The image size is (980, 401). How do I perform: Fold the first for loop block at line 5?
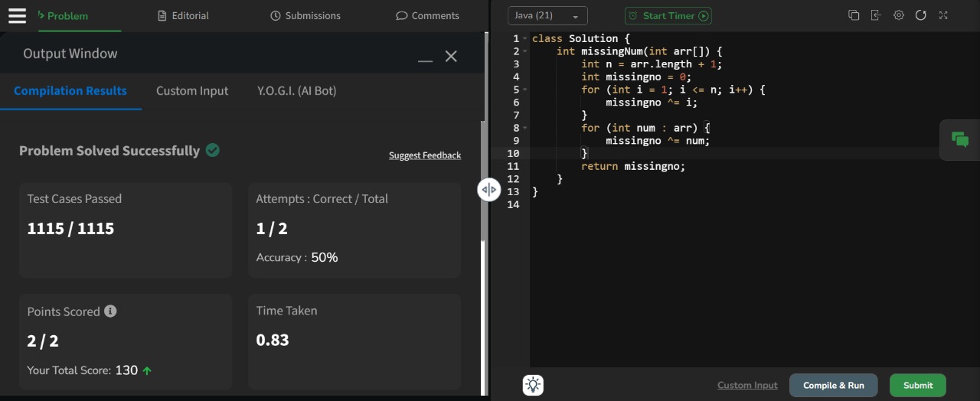(x=525, y=90)
